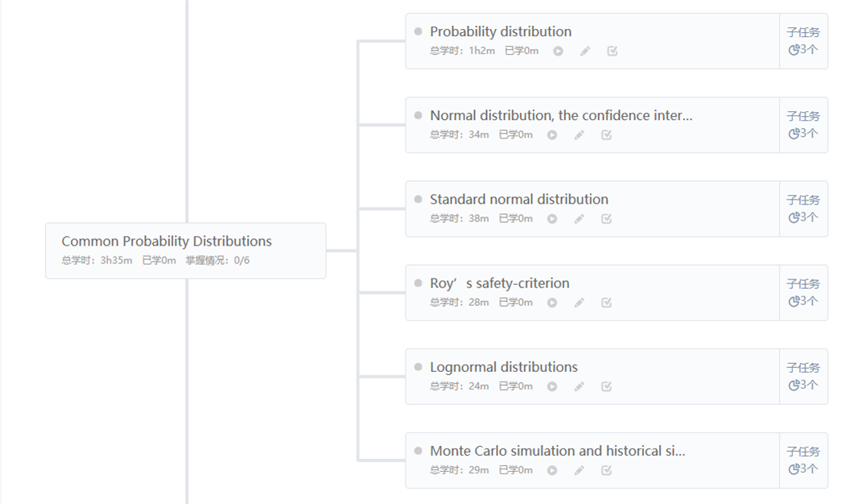Expand subtasks of Normal distribution item
This screenshot has width=863, height=504.
pos(803,125)
